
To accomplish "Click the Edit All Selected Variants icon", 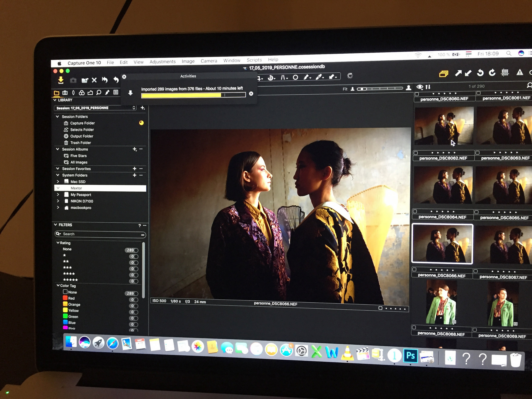I will tap(444, 74).
